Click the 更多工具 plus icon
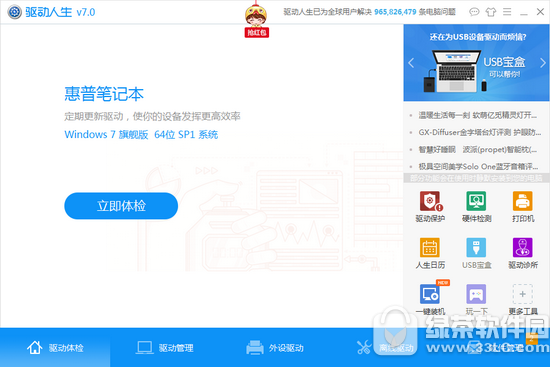Screen dimensions: 550x367 (x=523, y=294)
